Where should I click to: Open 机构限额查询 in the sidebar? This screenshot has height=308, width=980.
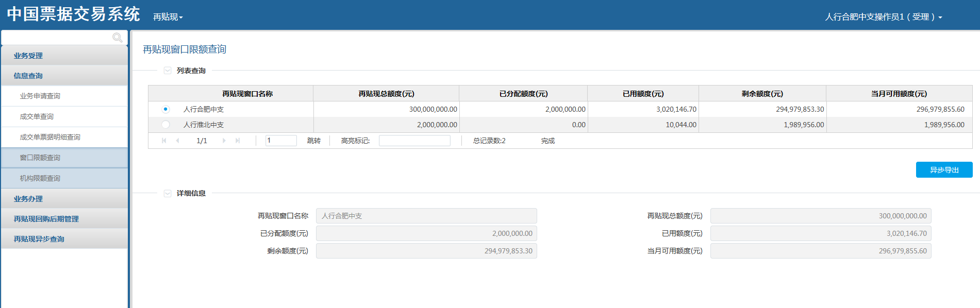tap(40, 178)
